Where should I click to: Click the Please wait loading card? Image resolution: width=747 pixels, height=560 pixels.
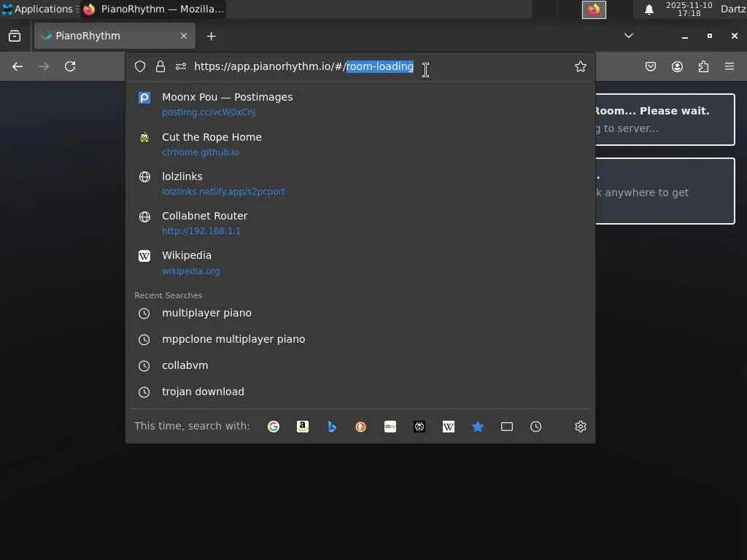click(665, 120)
